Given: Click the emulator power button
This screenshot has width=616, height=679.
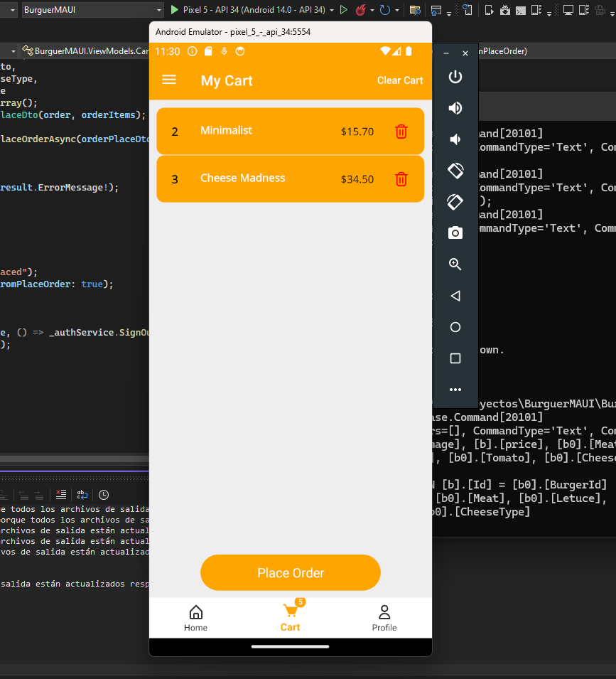Looking at the screenshot, I should (455, 77).
